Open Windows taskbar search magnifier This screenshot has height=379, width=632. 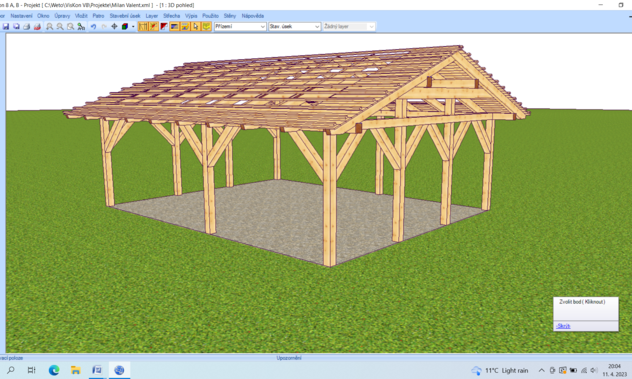point(10,370)
